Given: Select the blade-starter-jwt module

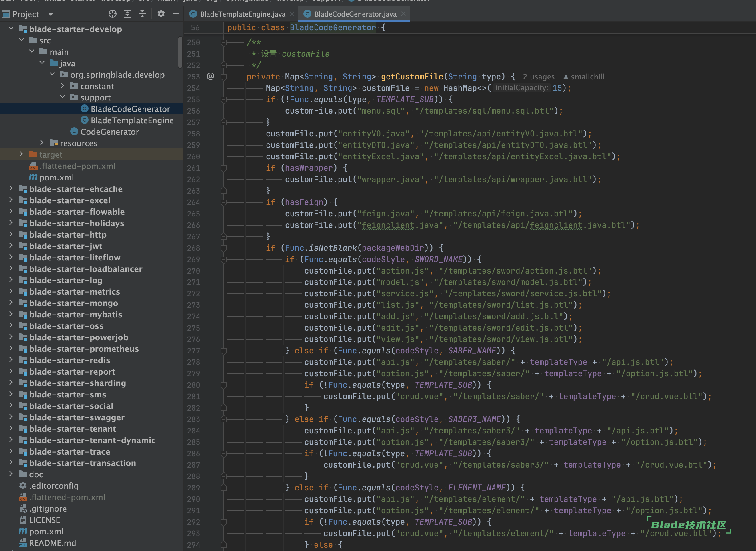Looking at the screenshot, I should tap(66, 246).
